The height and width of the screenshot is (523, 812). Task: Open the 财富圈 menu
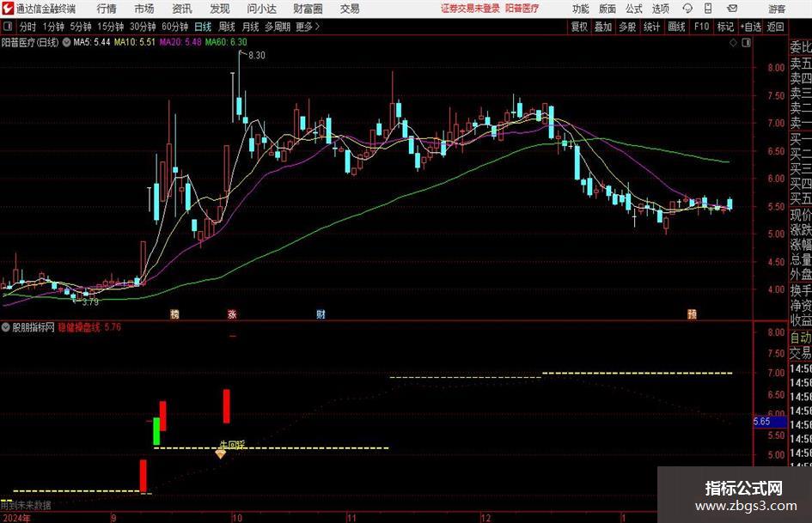(x=308, y=9)
